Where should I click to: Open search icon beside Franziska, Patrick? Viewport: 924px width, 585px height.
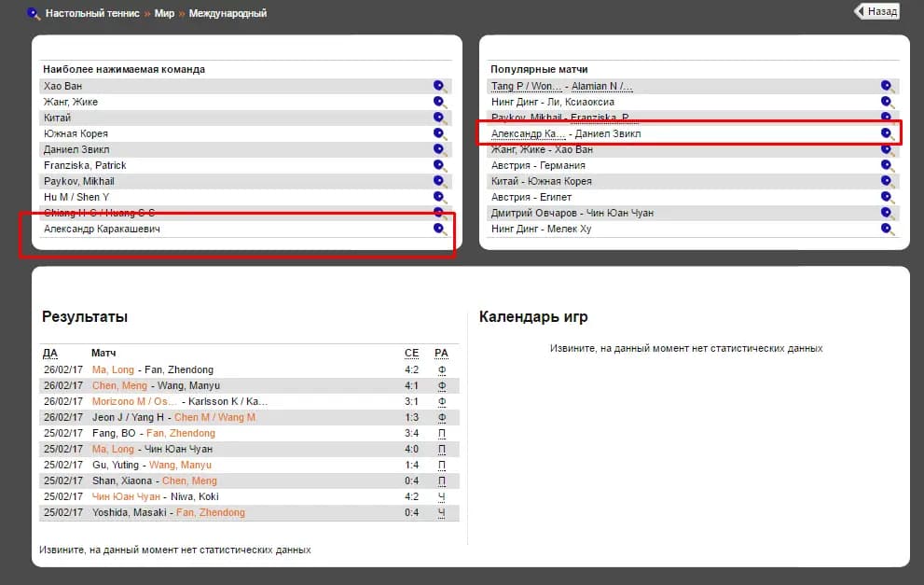click(439, 166)
